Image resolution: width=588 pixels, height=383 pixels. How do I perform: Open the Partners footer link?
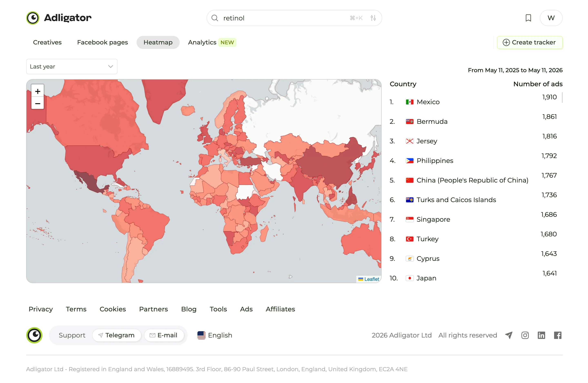tap(153, 309)
